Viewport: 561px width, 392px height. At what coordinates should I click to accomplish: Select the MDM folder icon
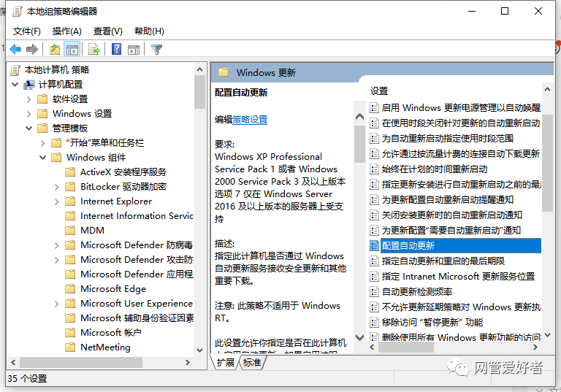(x=70, y=231)
